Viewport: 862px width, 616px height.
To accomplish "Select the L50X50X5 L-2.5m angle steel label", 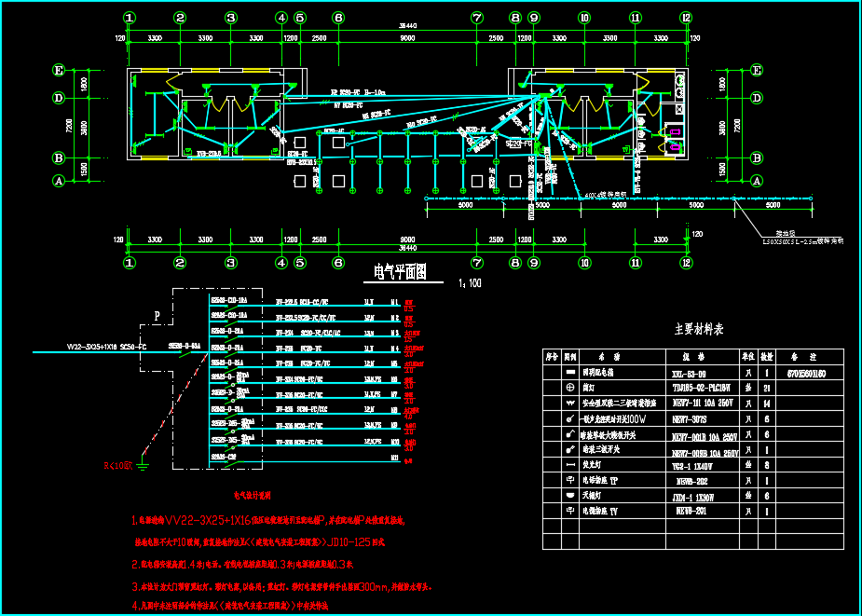I will point(802,240).
